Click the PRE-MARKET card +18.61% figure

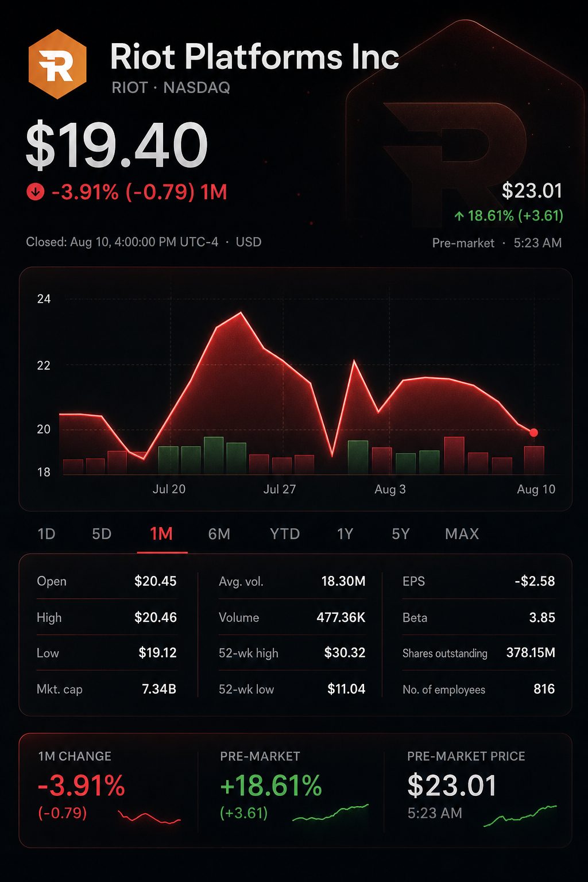click(271, 786)
